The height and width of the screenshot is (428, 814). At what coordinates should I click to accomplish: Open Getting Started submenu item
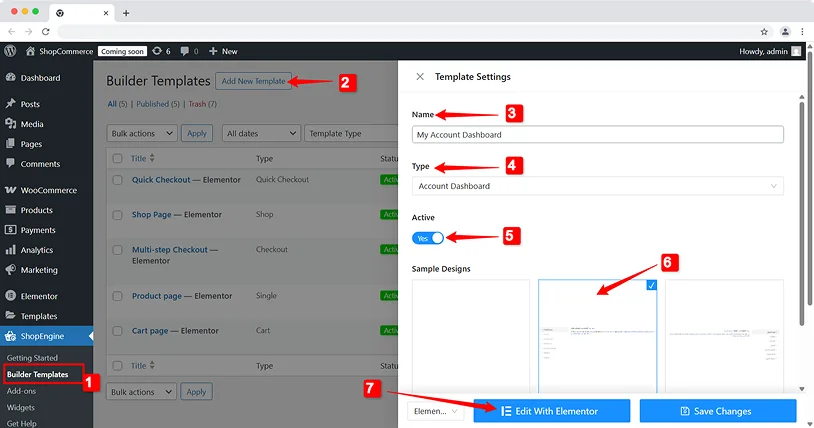point(32,358)
